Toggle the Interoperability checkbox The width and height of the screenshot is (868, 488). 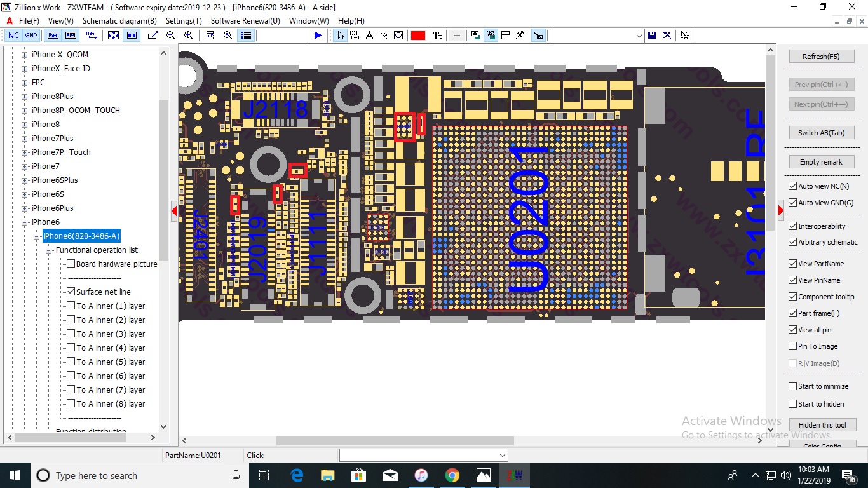[792, 226]
